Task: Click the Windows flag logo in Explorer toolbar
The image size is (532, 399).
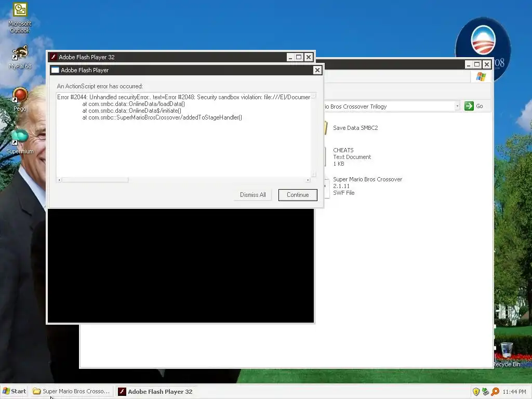Action: (x=481, y=77)
